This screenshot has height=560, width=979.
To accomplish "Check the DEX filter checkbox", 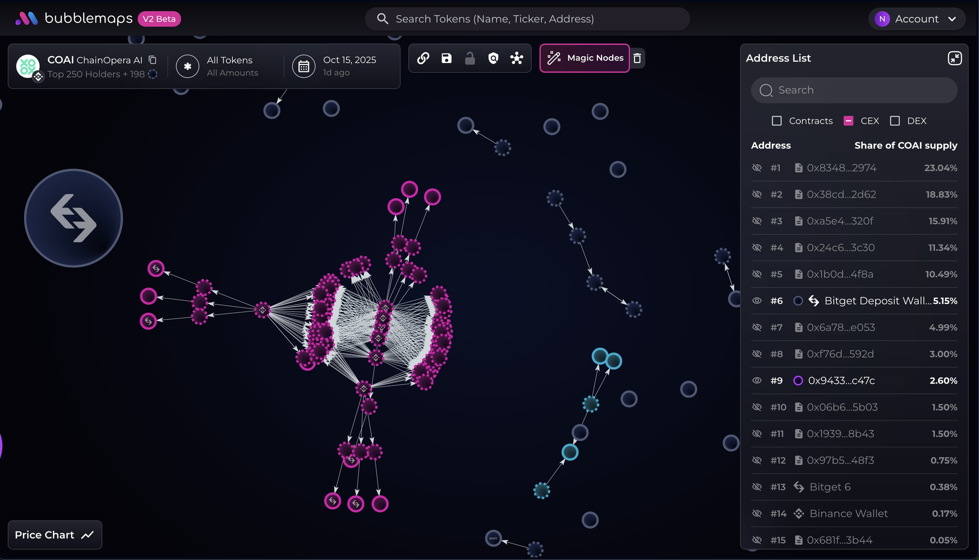I will click(895, 121).
